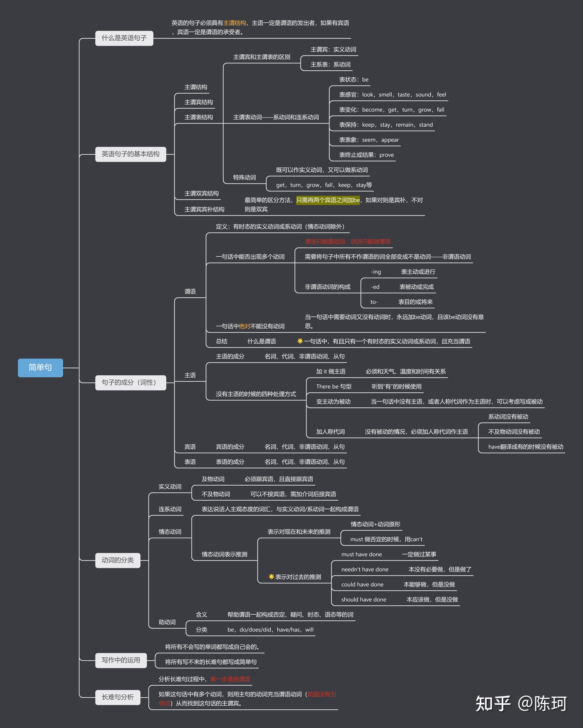
Task: Select the 英语句子的基本结构 topic node
Action: click(131, 154)
